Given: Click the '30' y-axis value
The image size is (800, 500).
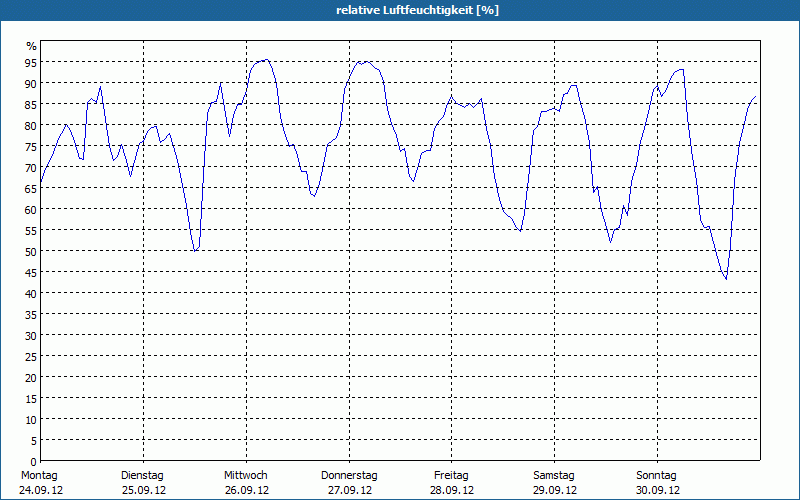Looking at the screenshot, I should [31, 336].
